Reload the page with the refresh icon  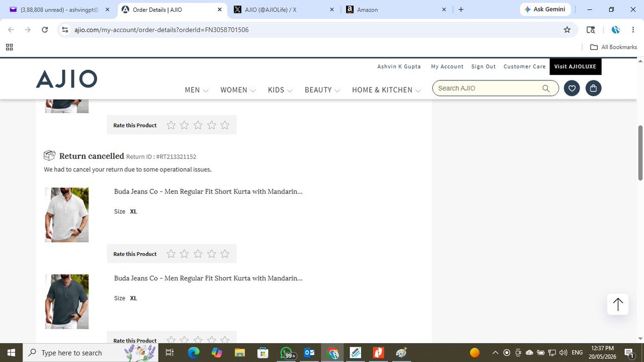pyautogui.click(x=45, y=29)
